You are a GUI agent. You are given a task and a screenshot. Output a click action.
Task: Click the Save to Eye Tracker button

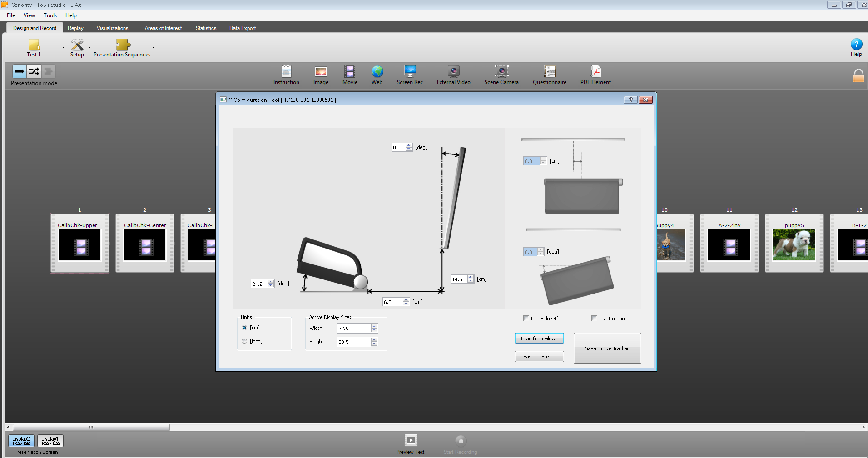(607, 348)
